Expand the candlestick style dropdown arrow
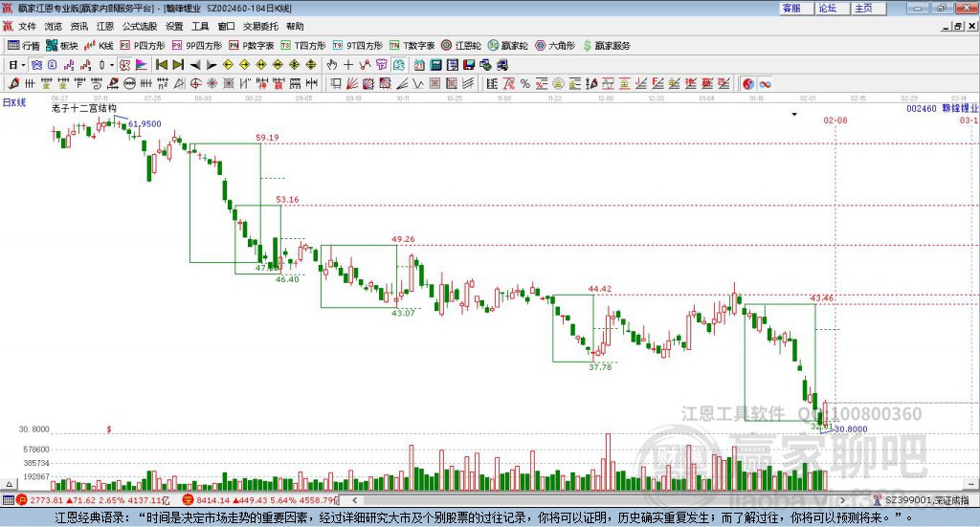Image resolution: width=980 pixels, height=527 pixels. pyautogui.click(x=112, y=65)
